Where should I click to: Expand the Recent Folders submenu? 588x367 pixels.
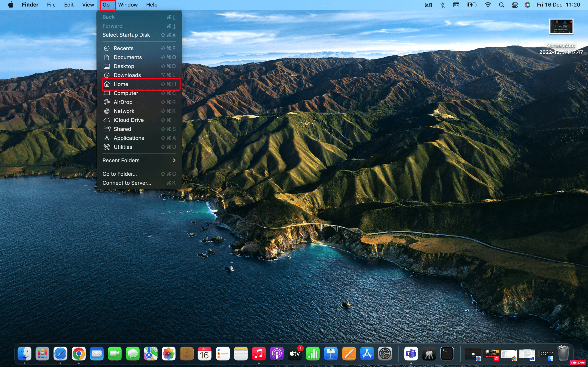tap(139, 160)
